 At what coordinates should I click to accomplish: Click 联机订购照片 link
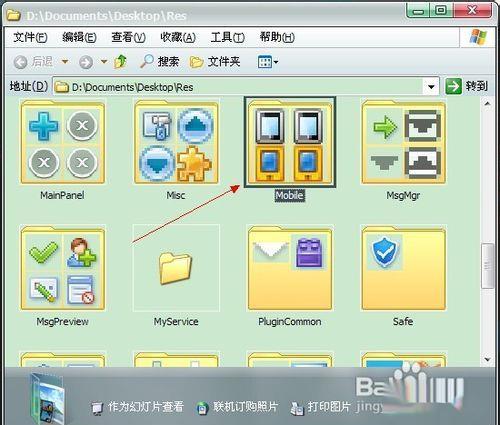tap(237, 407)
